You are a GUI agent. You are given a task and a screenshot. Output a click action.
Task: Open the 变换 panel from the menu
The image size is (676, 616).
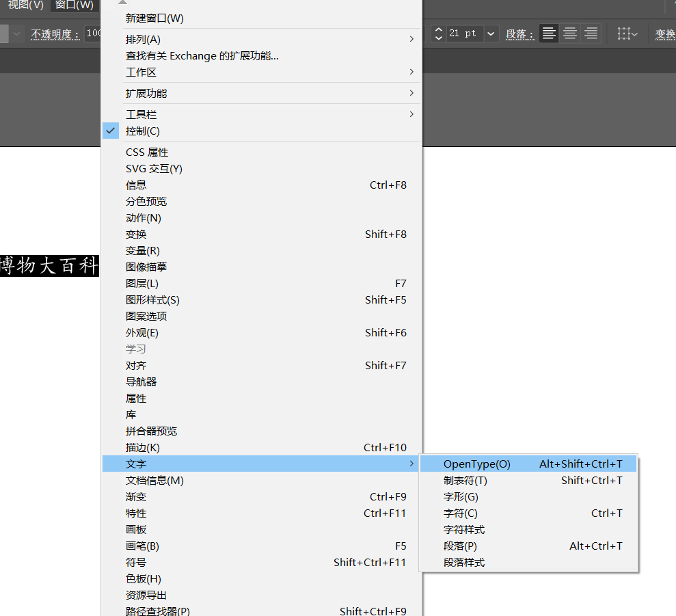261,235
